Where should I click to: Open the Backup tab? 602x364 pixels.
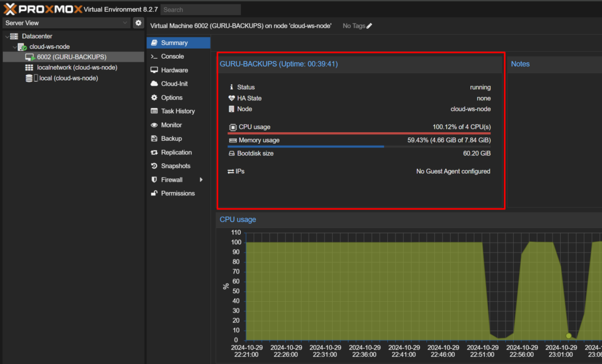(x=179, y=139)
